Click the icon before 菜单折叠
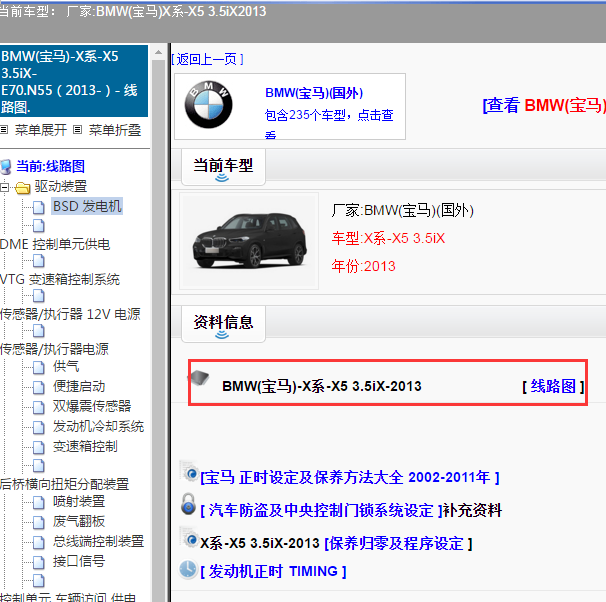 click(x=77, y=129)
